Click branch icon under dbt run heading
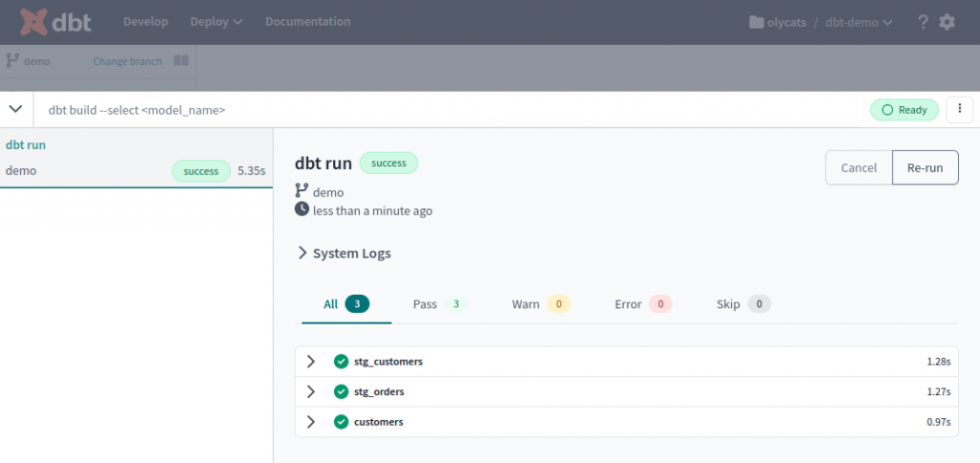Viewport: 980px width, 463px height. click(x=301, y=191)
